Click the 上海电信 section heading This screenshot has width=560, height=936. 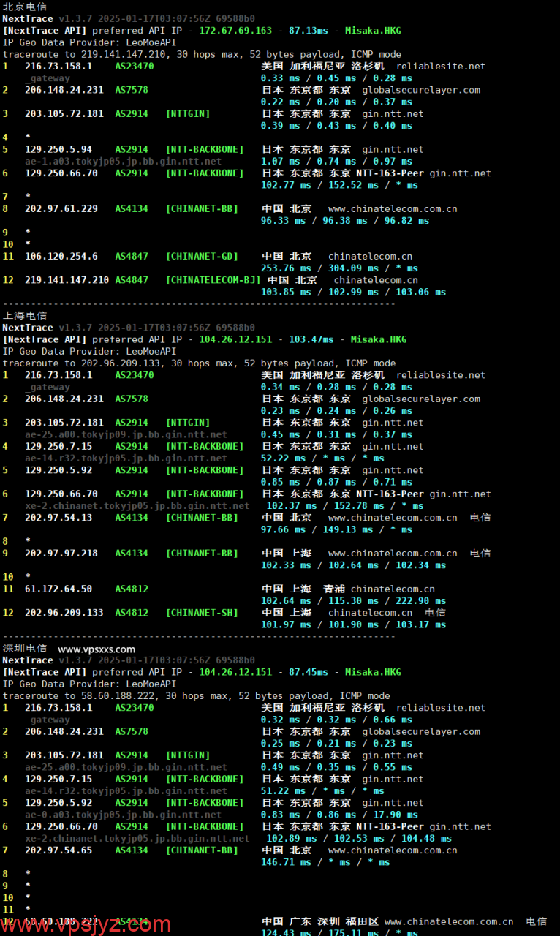25,315
